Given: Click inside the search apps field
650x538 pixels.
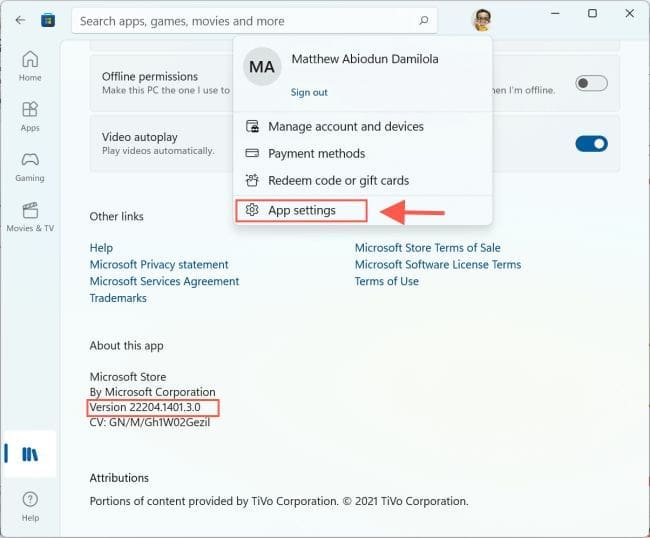Looking at the screenshot, I should coord(240,20).
